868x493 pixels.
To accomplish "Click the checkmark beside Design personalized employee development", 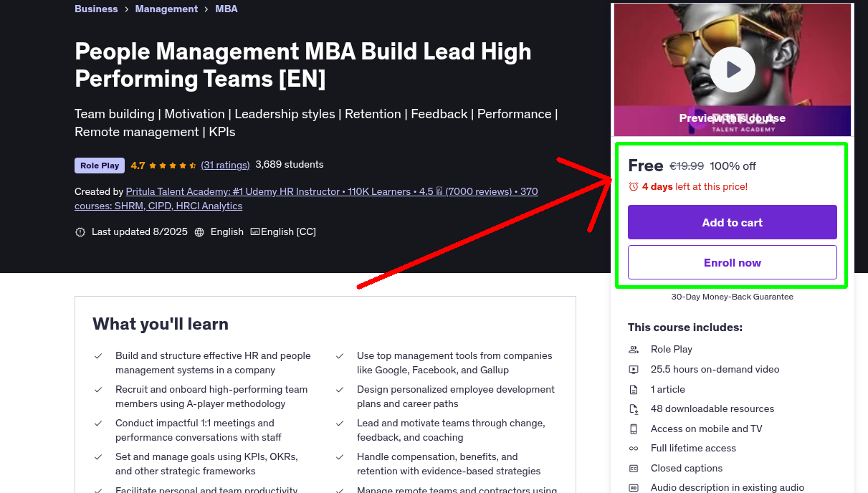I will pos(340,390).
